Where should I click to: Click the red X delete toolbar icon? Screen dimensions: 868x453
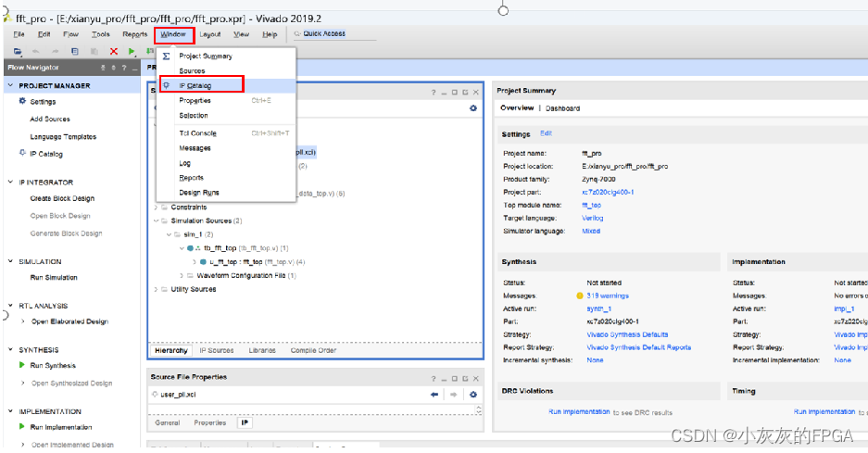pyautogui.click(x=114, y=52)
